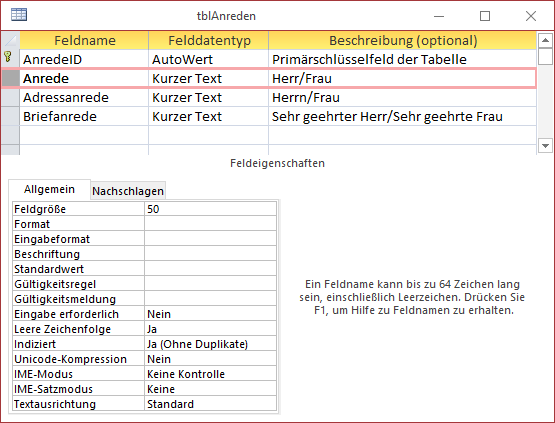Click the Beschreibung (optional) column header
555x423 pixels.
click(x=402, y=40)
